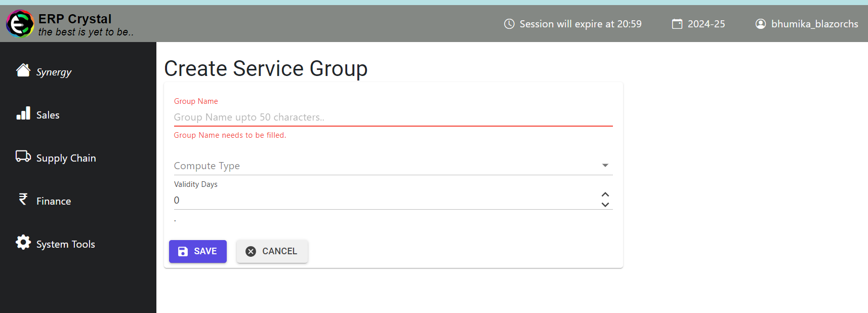Increase Validity Days with up arrow
Viewport: 868px width, 313px height.
[x=605, y=194]
